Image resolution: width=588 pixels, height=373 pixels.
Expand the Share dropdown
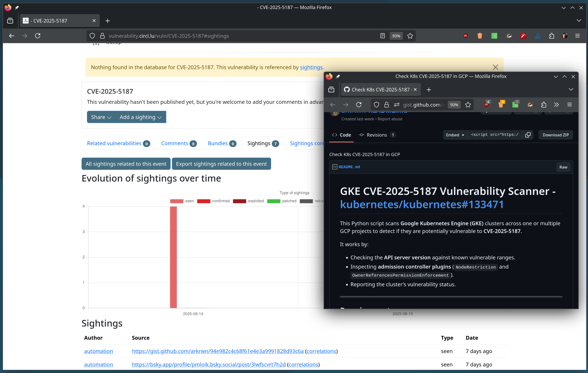coord(101,117)
